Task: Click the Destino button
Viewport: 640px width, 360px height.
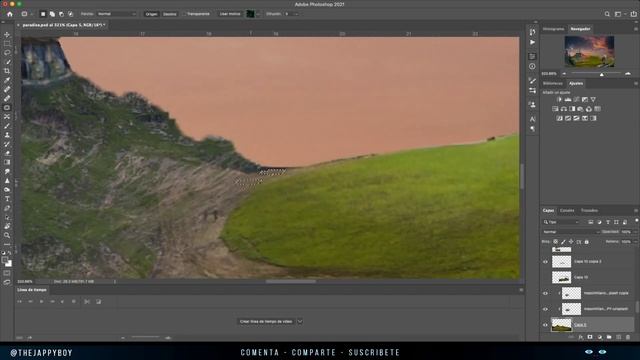Action: tap(170, 14)
